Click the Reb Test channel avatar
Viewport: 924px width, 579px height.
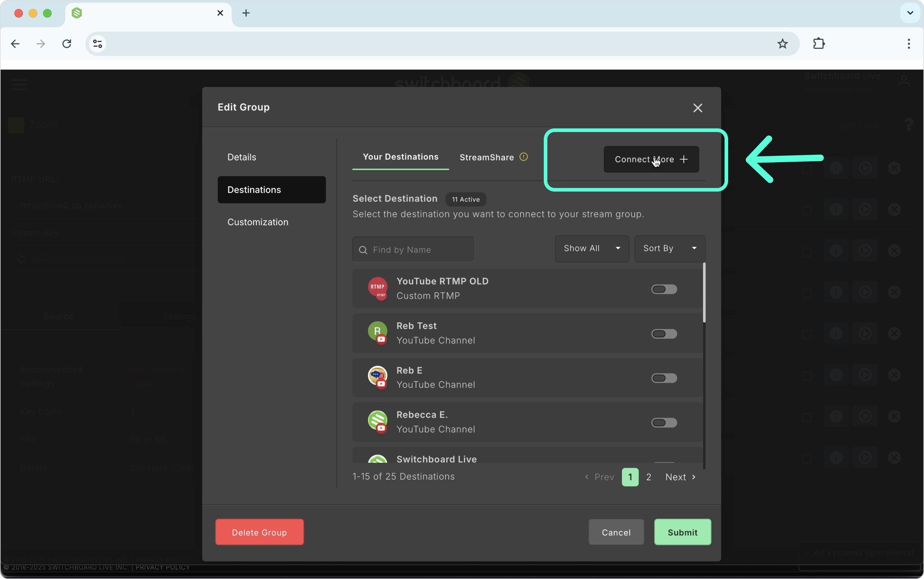[377, 333]
